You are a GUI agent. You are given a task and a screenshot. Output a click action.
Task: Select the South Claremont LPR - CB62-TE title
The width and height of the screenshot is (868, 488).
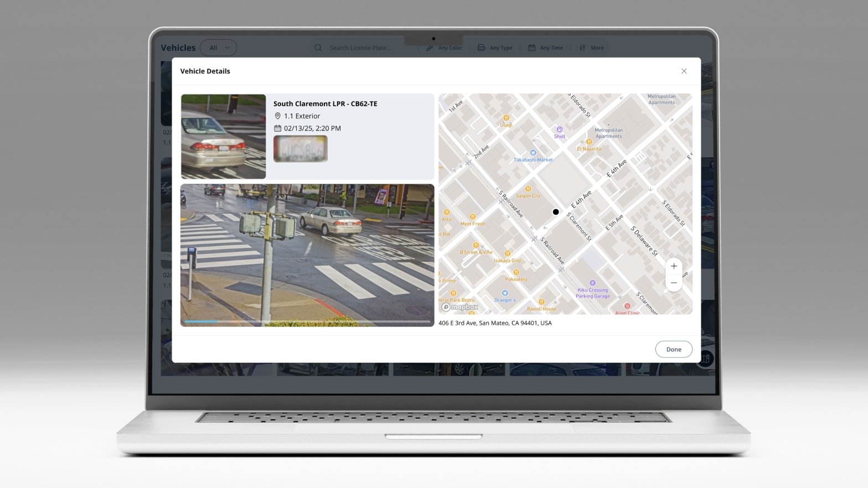tap(325, 103)
